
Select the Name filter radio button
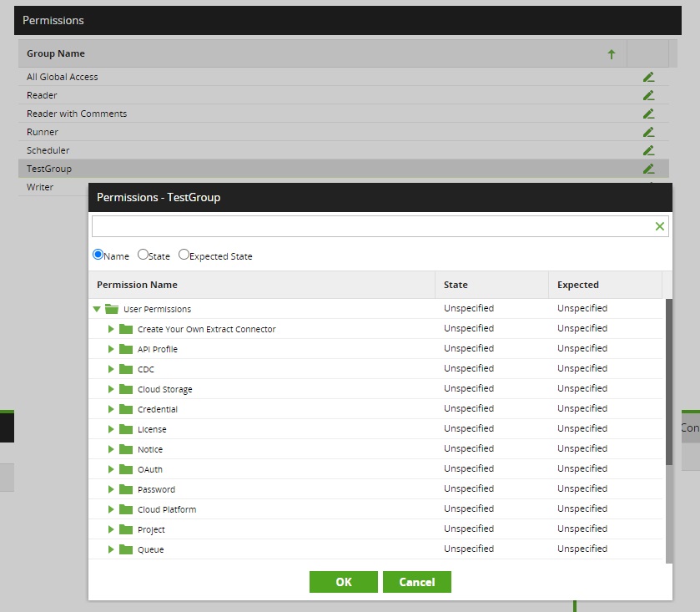tap(98, 255)
